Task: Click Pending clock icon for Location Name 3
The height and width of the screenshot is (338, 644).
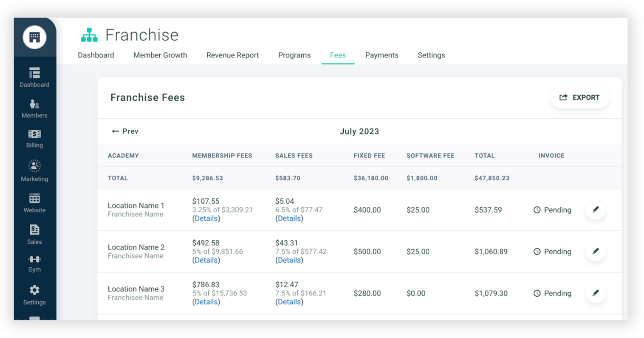Action: click(x=537, y=293)
